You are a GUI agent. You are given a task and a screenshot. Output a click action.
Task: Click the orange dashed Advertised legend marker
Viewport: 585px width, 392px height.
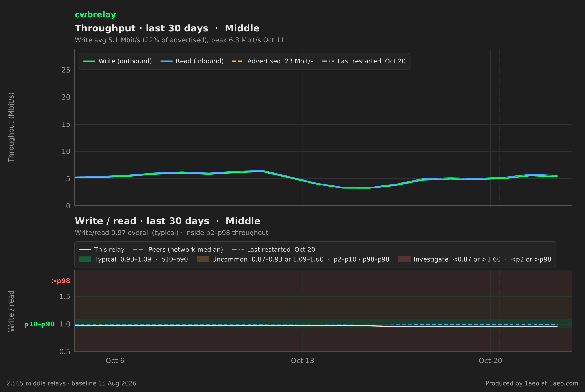coord(237,61)
